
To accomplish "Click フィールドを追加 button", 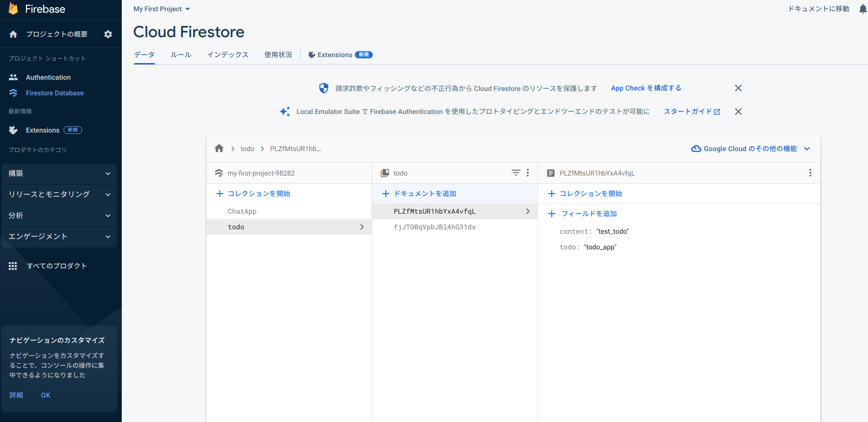I will tap(589, 214).
